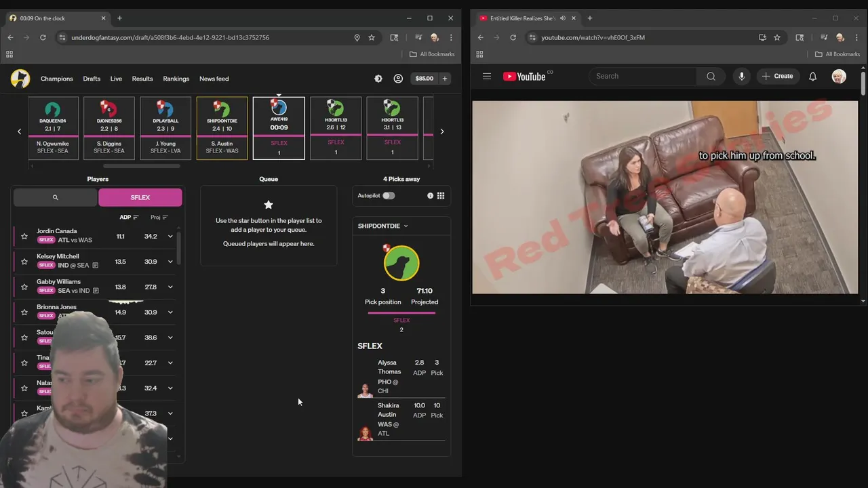Start YouTube voice search with microphone
Screen dimensions: 868x488
pyautogui.click(x=742, y=76)
